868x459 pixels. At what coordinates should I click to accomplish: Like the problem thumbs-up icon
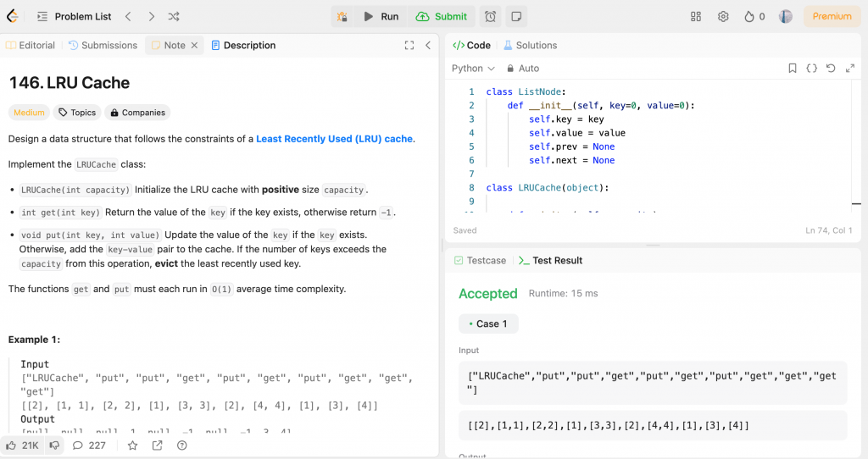(x=22, y=445)
